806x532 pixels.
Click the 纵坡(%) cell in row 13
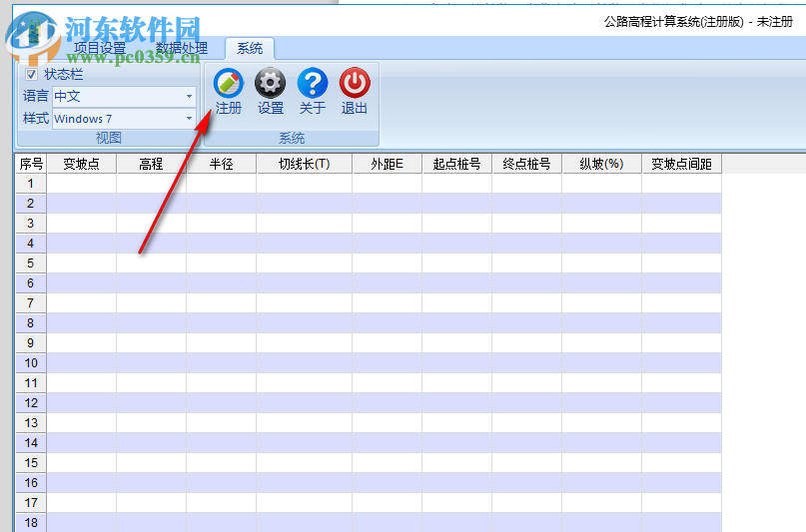601,422
